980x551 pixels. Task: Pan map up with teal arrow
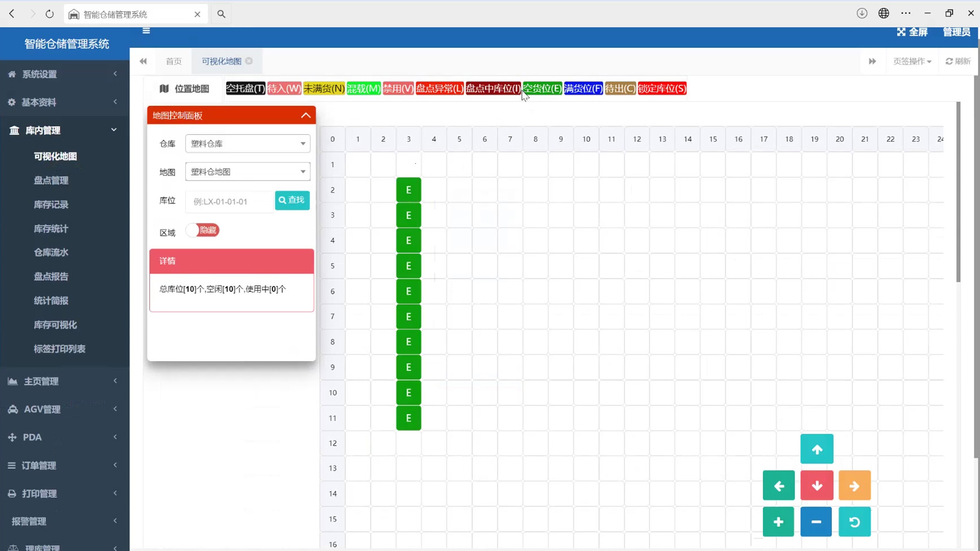point(817,449)
